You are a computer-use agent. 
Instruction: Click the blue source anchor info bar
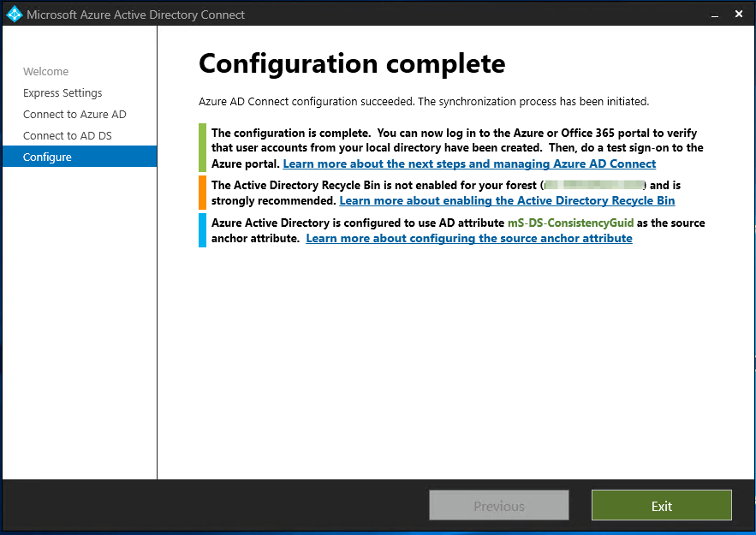203,230
